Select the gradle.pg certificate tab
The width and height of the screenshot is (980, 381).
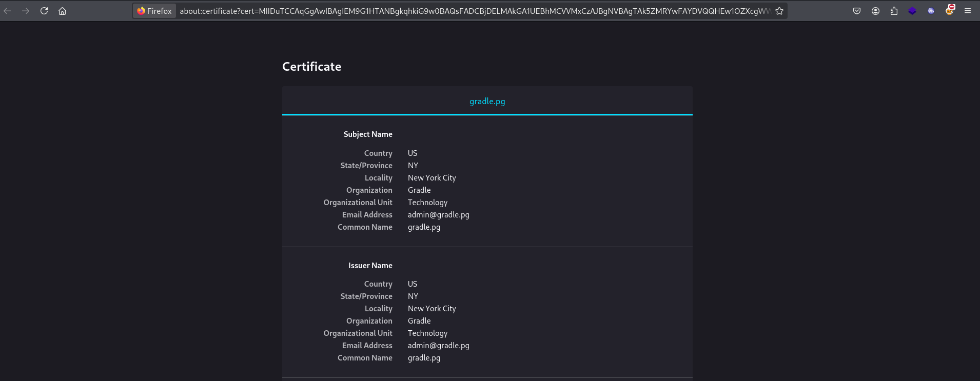tap(487, 102)
